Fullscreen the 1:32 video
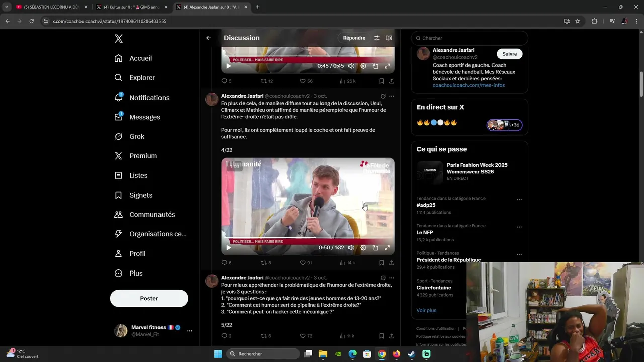This screenshot has width=644, height=362. [x=387, y=248]
